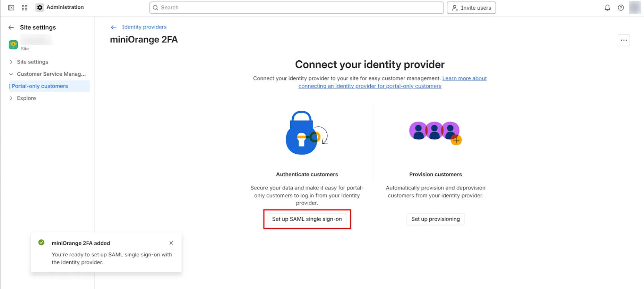Expand the Site settings section
644x289 pixels.
pyautogui.click(x=11, y=62)
